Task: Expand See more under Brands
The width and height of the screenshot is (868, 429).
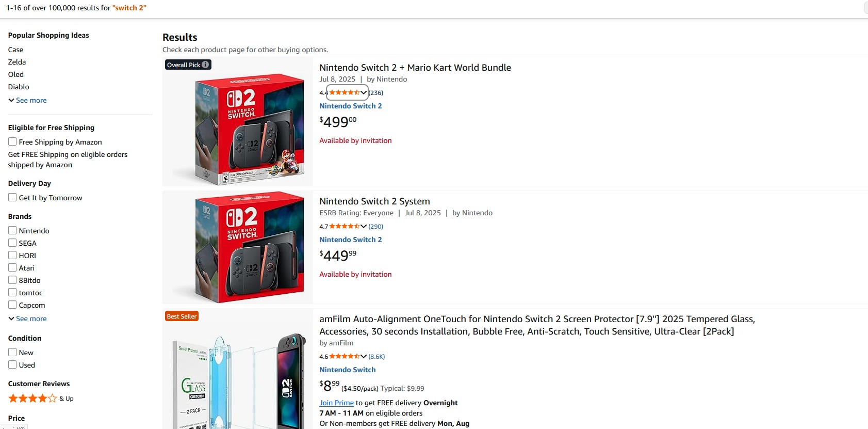Action: [28, 319]
